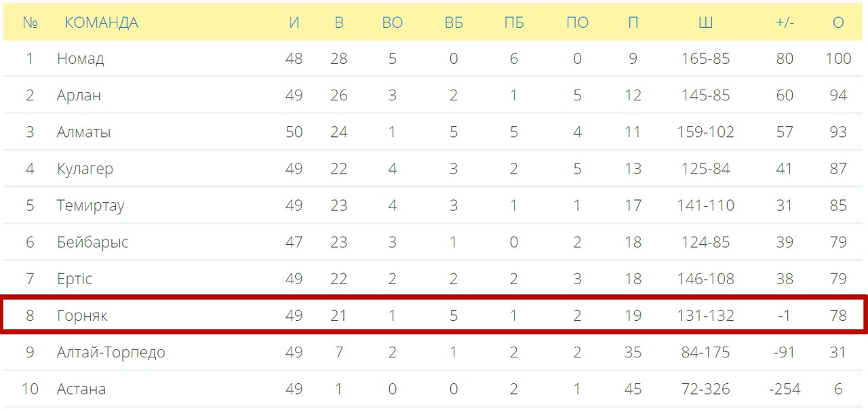Click the Темиртау team name
Screen dimensions: 868x411
coord(90,205)
